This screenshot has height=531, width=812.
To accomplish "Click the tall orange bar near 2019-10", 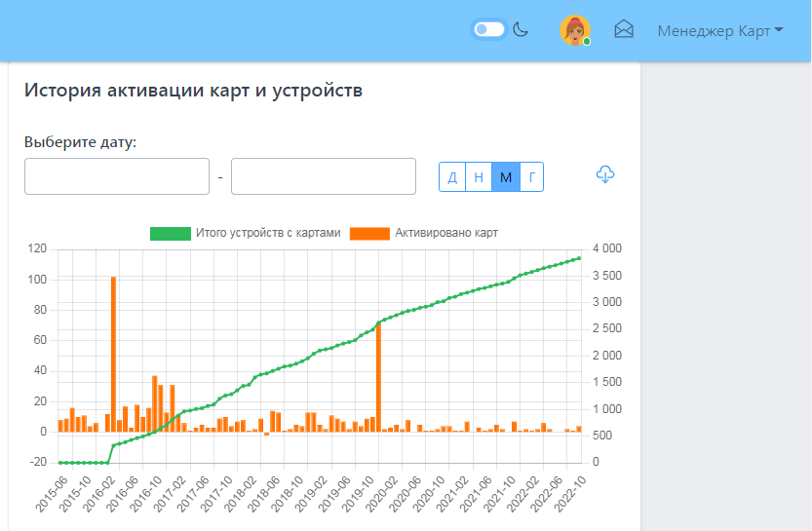I will [378, 377].
